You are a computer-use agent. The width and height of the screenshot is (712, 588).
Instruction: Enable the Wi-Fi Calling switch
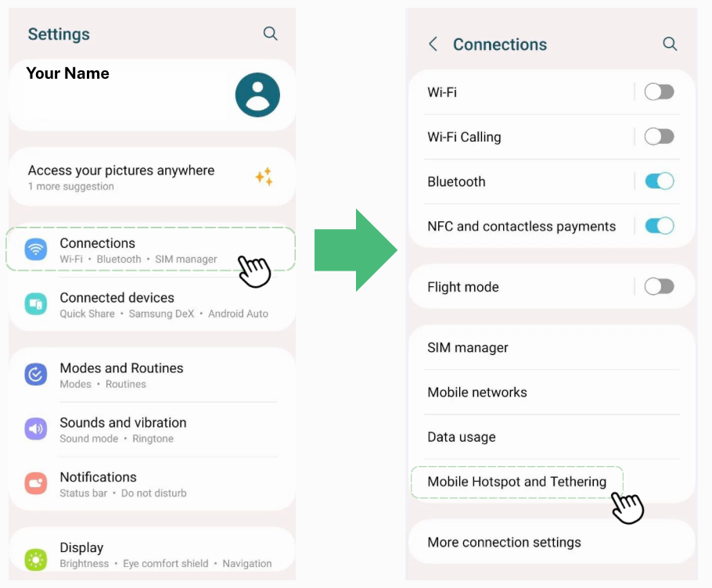659,137
